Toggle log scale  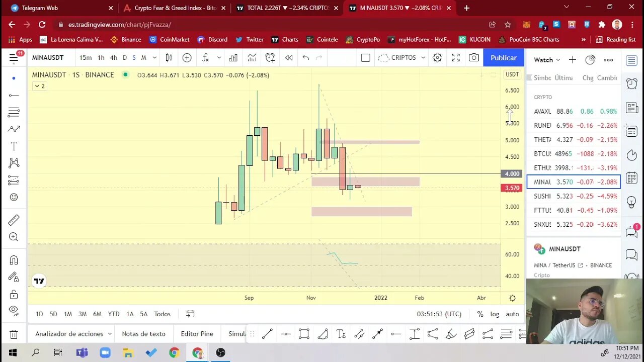[495, 314]
